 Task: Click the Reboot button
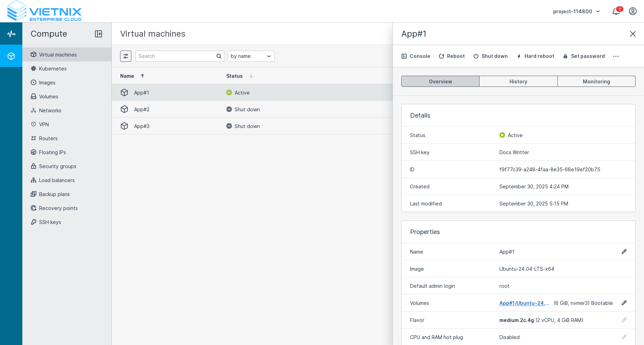tap(452, 56)
